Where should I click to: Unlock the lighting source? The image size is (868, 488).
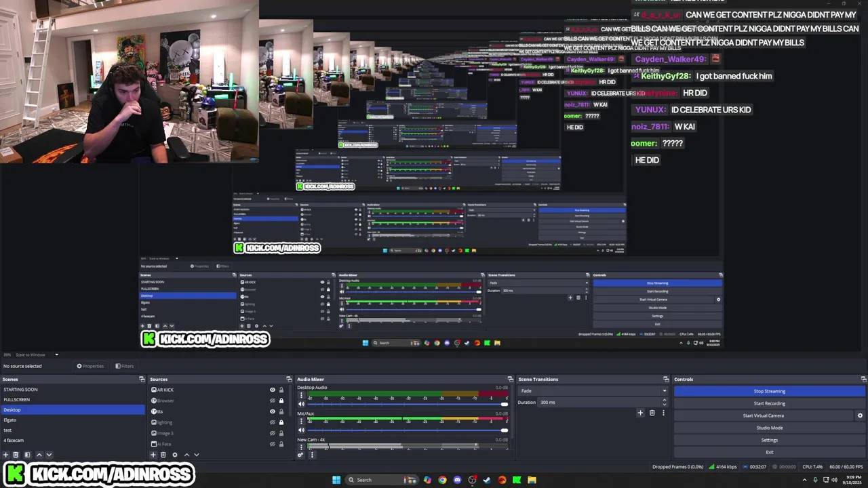281,422
